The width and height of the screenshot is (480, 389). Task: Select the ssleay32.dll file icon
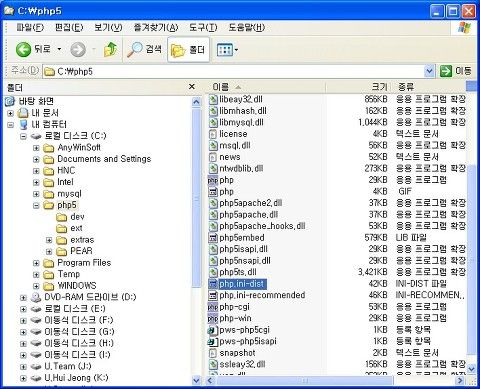click(x=213, y=365)
